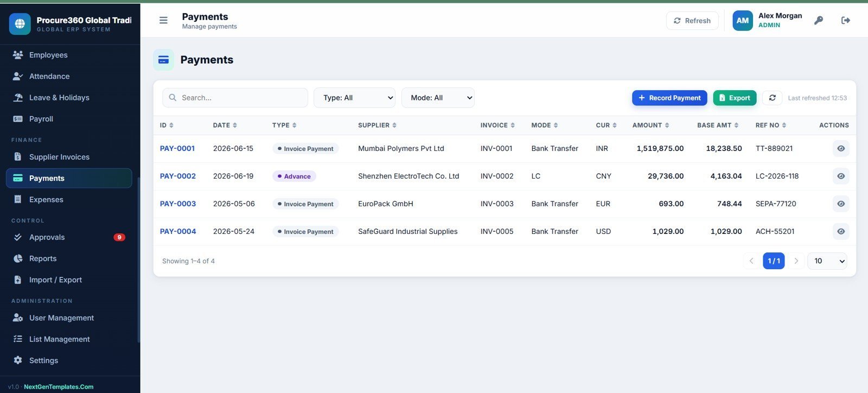
Task: Click the User Management icon in sidebar
Action: pyautogui.click(x=18, y=318)
